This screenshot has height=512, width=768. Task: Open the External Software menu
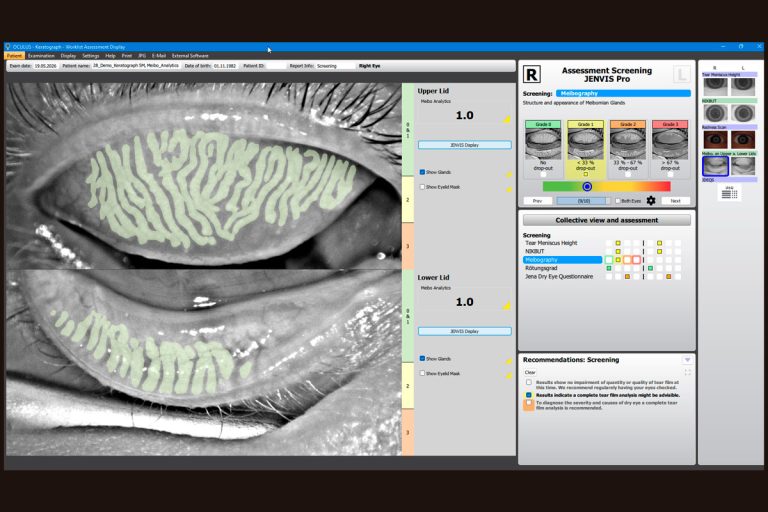(x=190, y=56)
